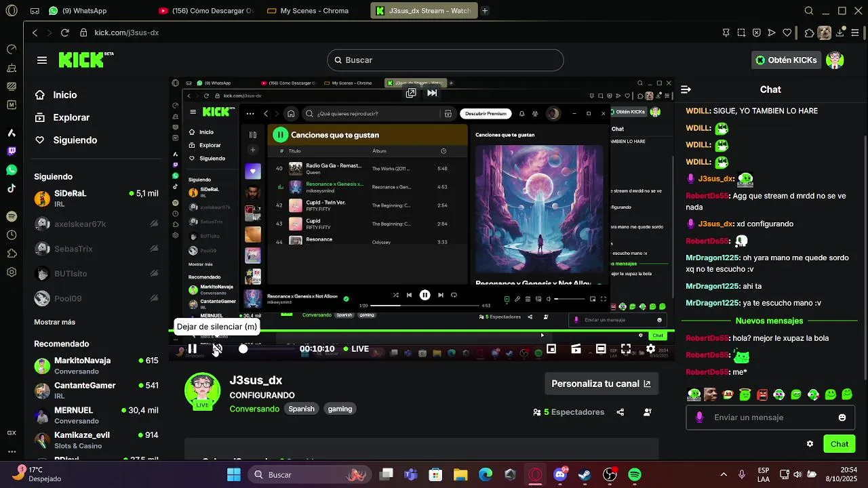Open Spotify in Opera GX sidebar
868x488 pixels.
[12, 216]
